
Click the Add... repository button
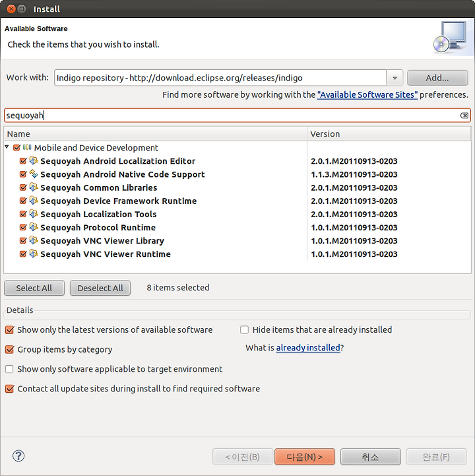click(437, 78)
